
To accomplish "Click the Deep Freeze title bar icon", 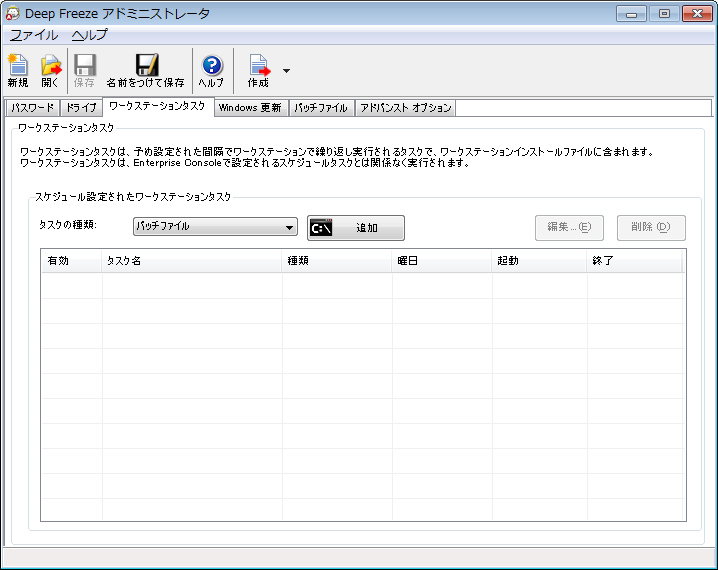I will pyautogui.click(x=13, y=14).
